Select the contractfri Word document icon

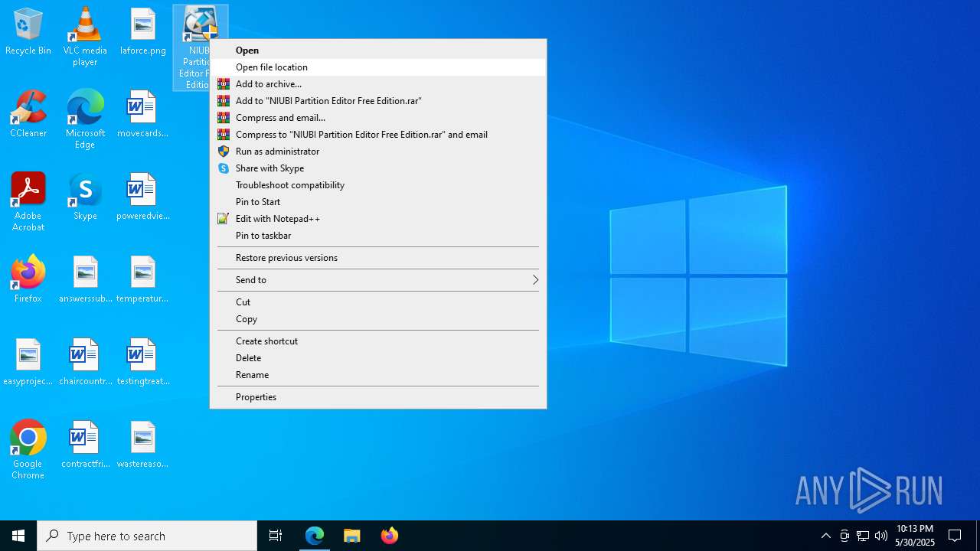tap(85, 445)
